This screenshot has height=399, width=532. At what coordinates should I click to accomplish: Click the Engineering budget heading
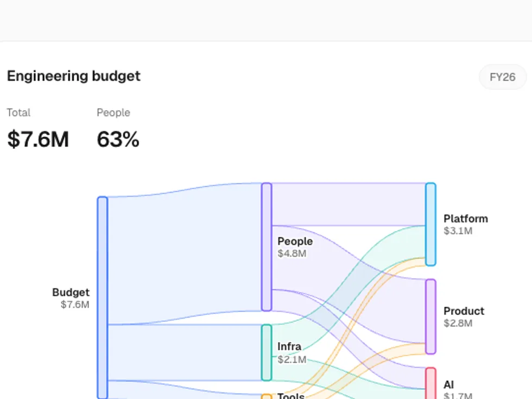click(74, 76)
